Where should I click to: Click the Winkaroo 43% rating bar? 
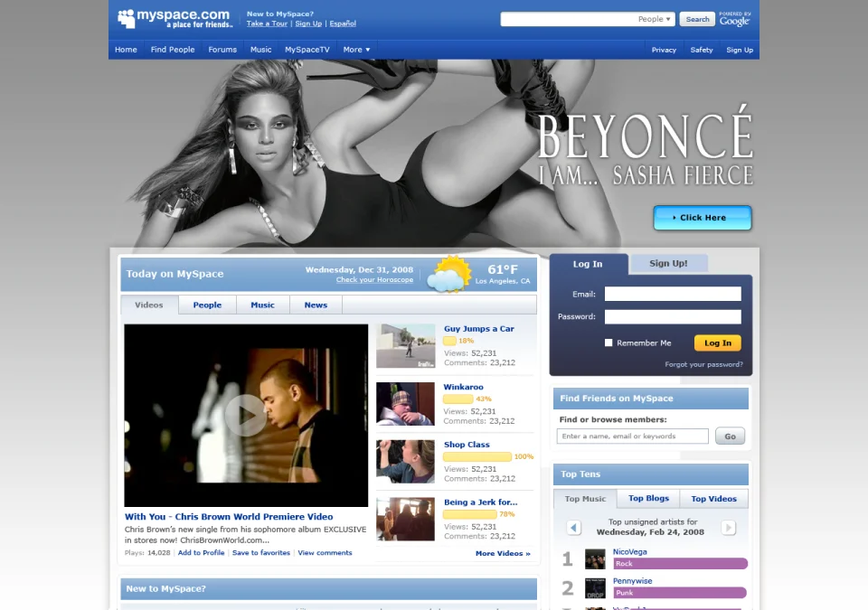(458, 399)
